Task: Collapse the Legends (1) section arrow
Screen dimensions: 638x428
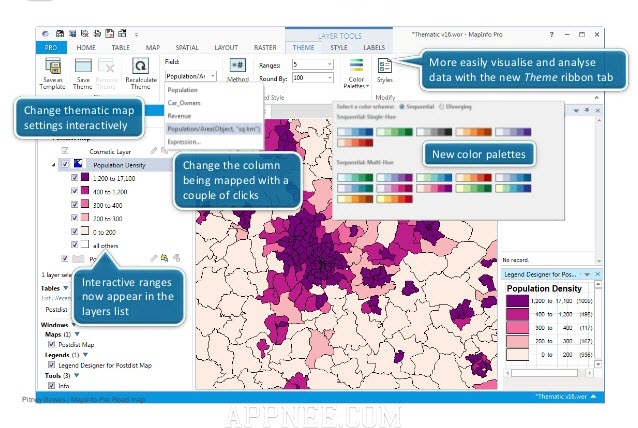Action: [85, 355]
